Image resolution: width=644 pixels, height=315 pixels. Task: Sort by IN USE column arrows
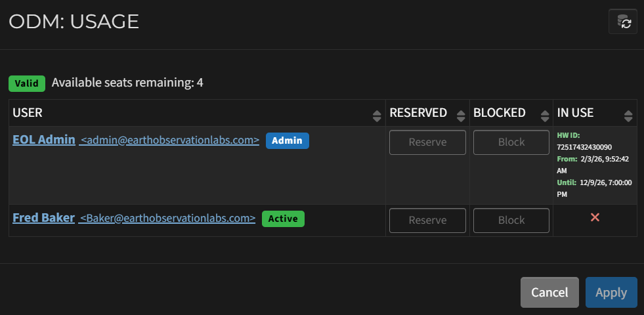628,116
